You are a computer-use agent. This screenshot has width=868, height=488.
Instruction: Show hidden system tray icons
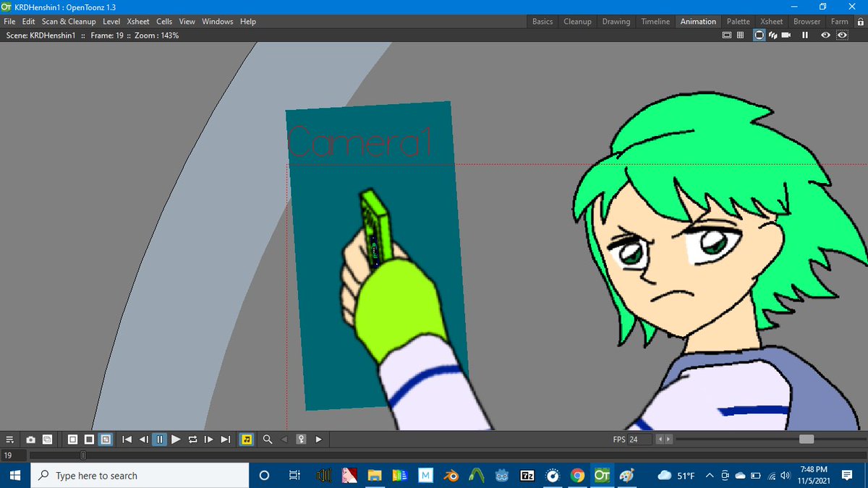click(x=710, y=475)
